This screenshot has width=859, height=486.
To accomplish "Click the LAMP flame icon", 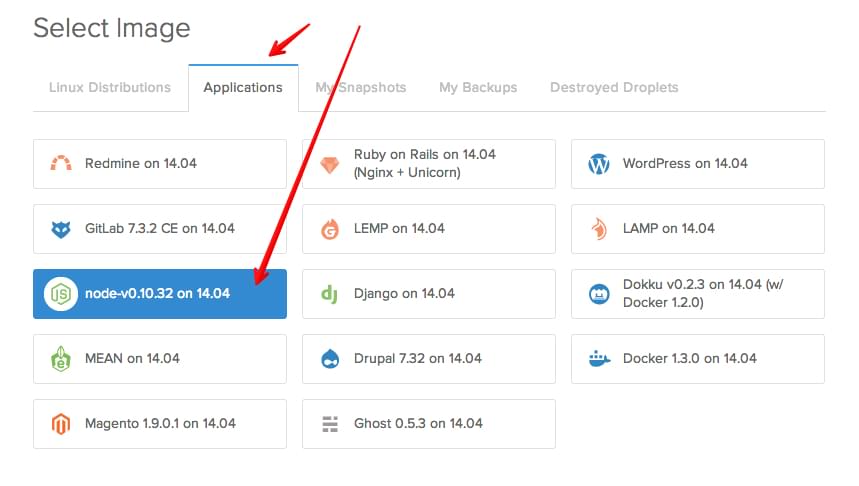I will (599, 228).
